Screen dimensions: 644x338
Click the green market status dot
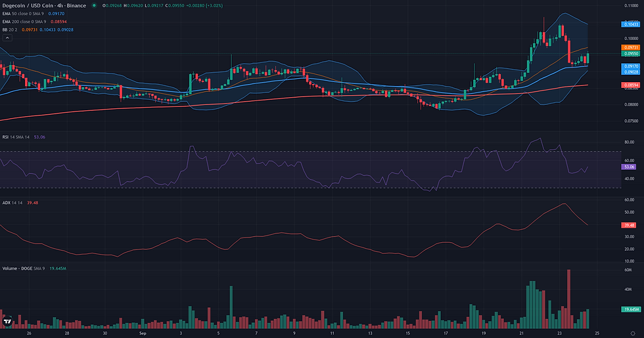[x=95, y=6]
